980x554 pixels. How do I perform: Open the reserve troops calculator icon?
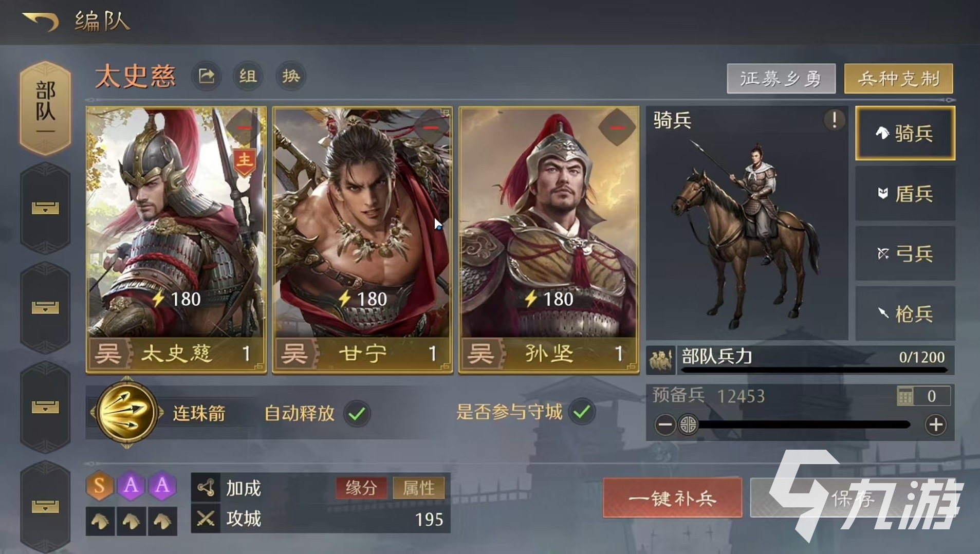tap(905, 396)
